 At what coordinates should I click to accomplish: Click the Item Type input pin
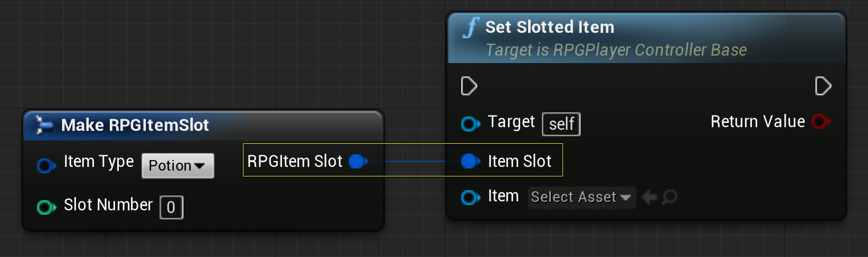[x=46, y=166]
